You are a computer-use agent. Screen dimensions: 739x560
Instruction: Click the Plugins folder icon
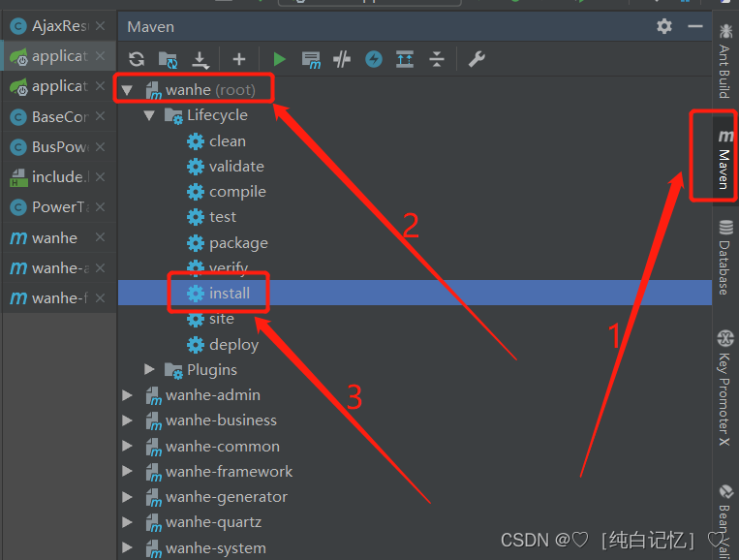coord(173,370)
